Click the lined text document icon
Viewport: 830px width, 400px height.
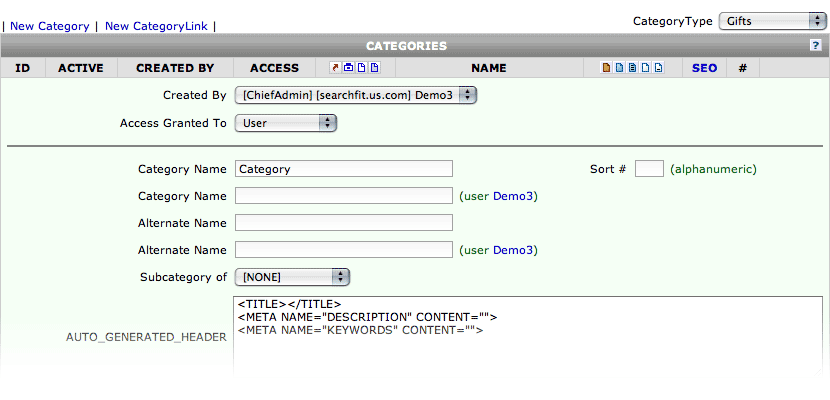click(632, 67)
